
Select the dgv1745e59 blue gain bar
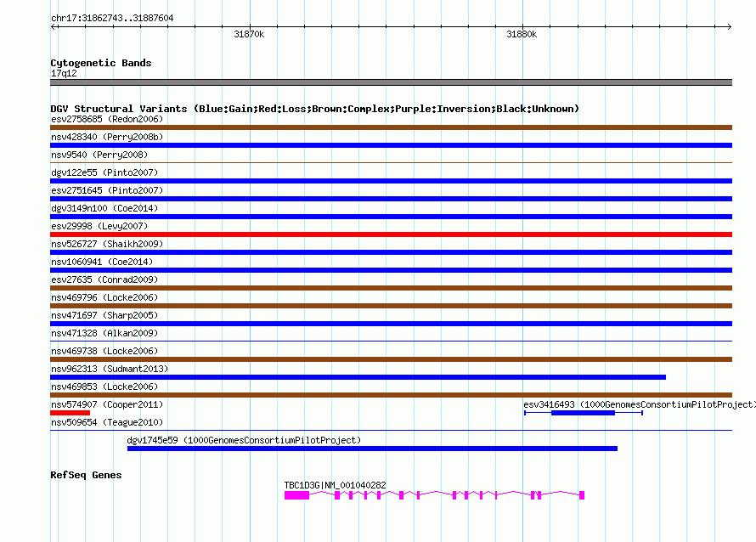[372, 449]
